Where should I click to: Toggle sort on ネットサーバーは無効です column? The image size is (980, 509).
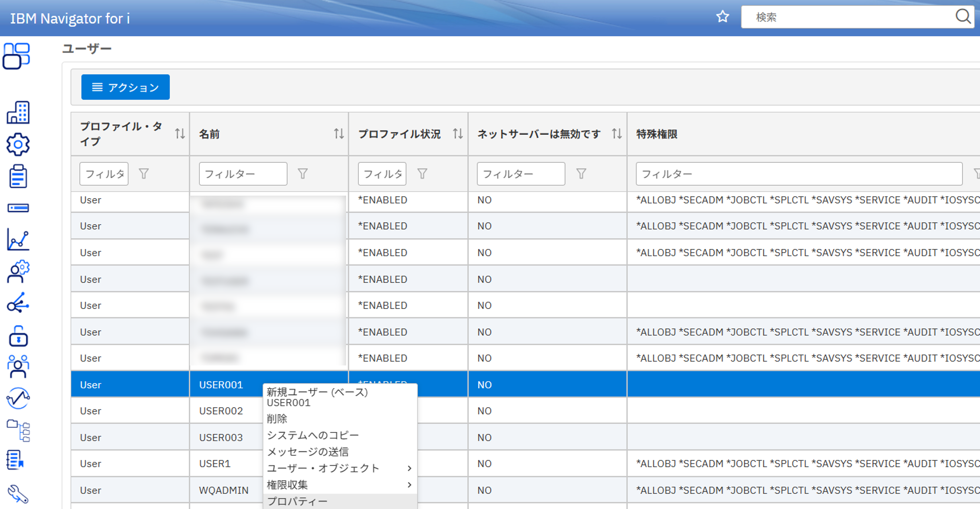coord(616,134)
